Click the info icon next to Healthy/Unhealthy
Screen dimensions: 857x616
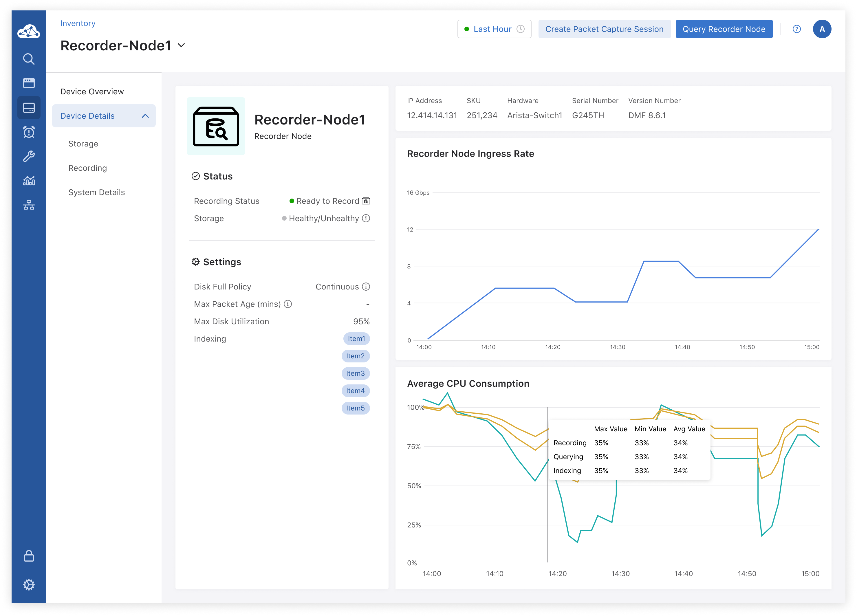[366, 218]
